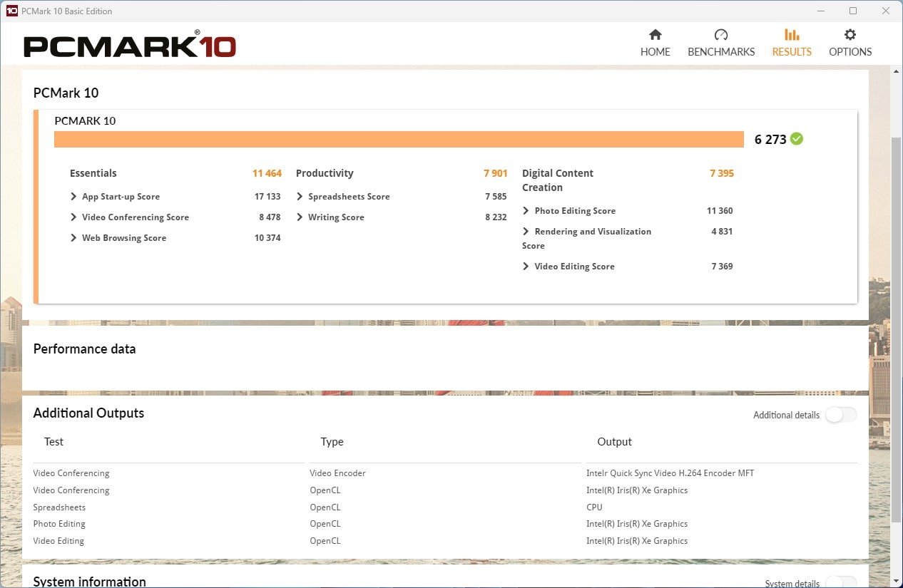Viewport: 903px width, 588px height.
Task: Open the Options page
Action: click(x=850, y=43)
